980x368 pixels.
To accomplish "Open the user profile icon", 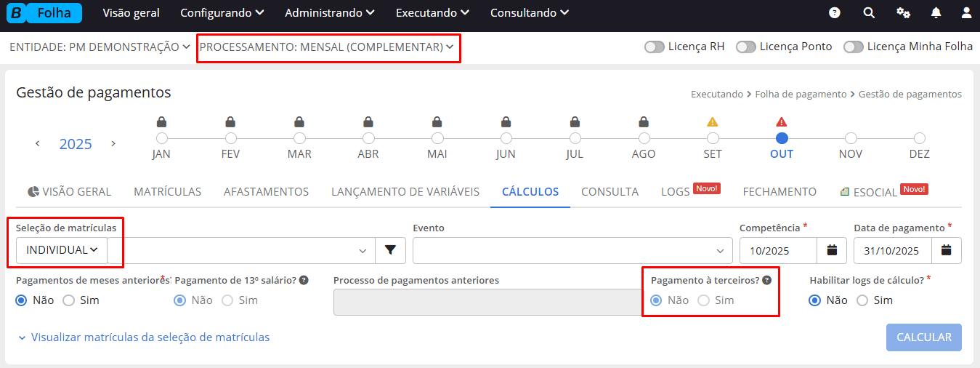I will (x=966, y=13).
